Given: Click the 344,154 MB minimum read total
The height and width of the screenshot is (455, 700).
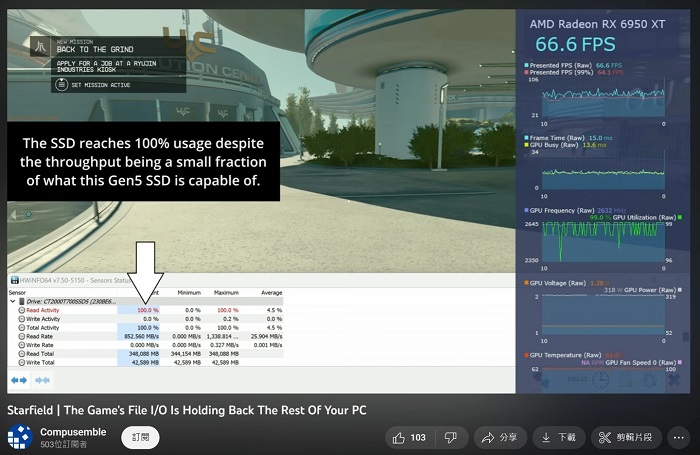Looking at the screenshot, I should click(186, 354).
